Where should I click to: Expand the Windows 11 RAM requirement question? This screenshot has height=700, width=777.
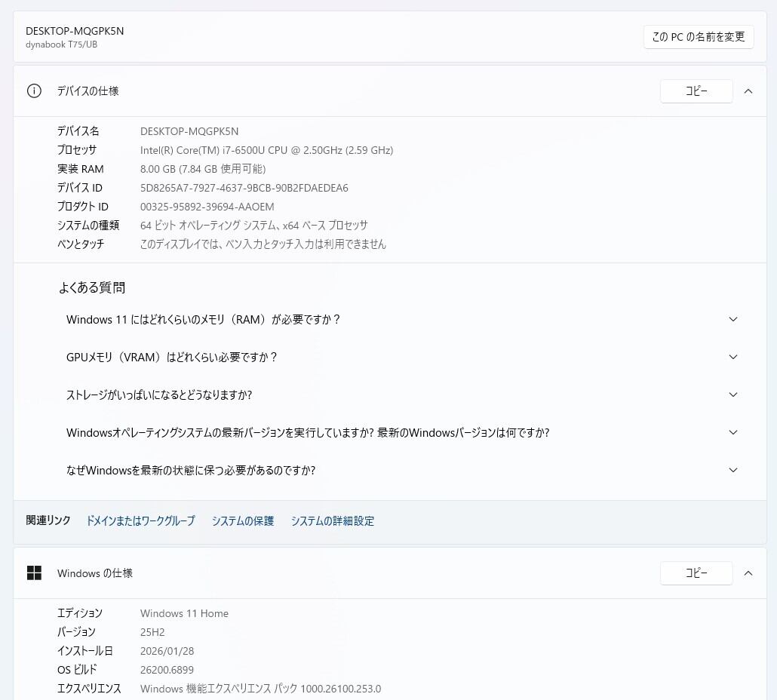click(x=732, y=320)
